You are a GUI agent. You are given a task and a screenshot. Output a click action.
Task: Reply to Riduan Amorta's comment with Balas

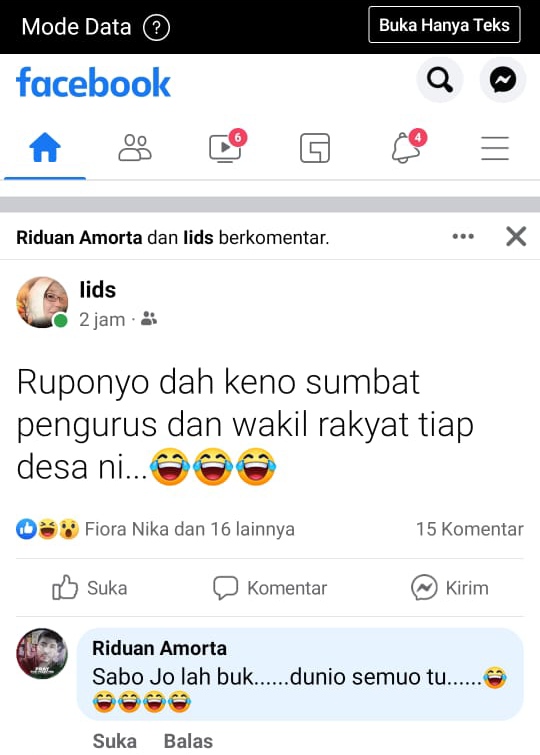188,741
